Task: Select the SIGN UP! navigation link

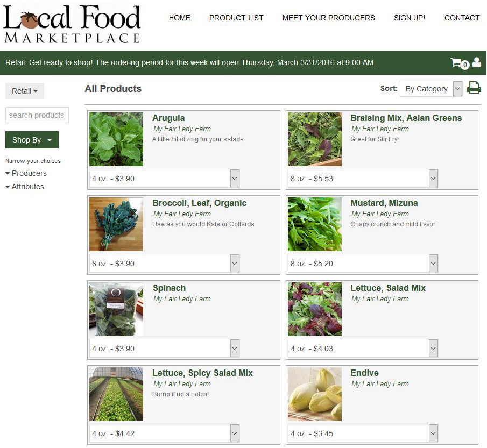Action: (x=410, y=18)
